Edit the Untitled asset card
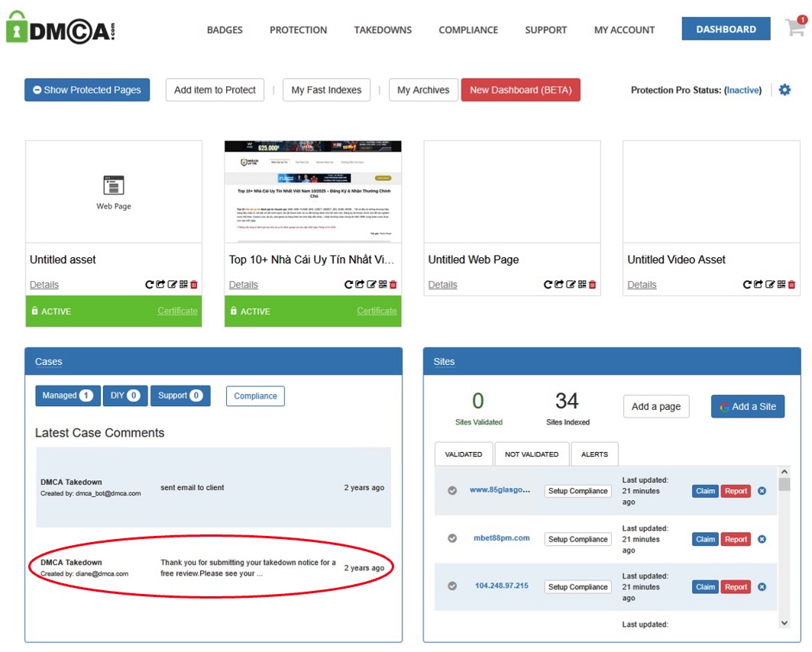812x652 pixels. coord(172,284)
